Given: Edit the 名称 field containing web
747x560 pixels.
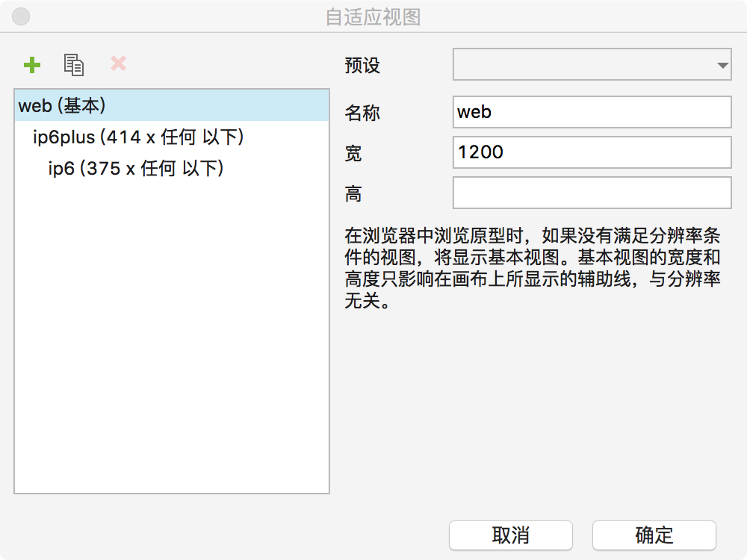Looking at the screenshot, I should 592,112.
